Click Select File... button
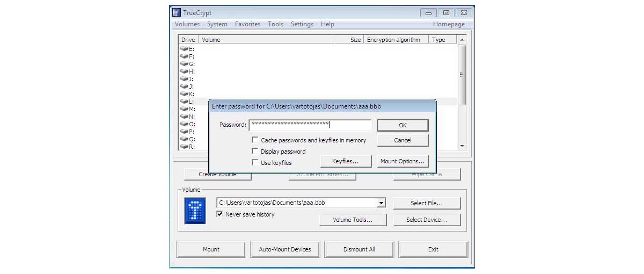This screenshot has width=644, height=274. pyautogui.click(x=427, y=203)
